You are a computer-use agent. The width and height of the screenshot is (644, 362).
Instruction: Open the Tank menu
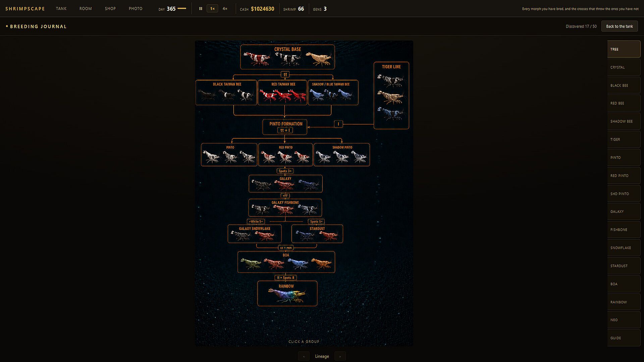61,9
